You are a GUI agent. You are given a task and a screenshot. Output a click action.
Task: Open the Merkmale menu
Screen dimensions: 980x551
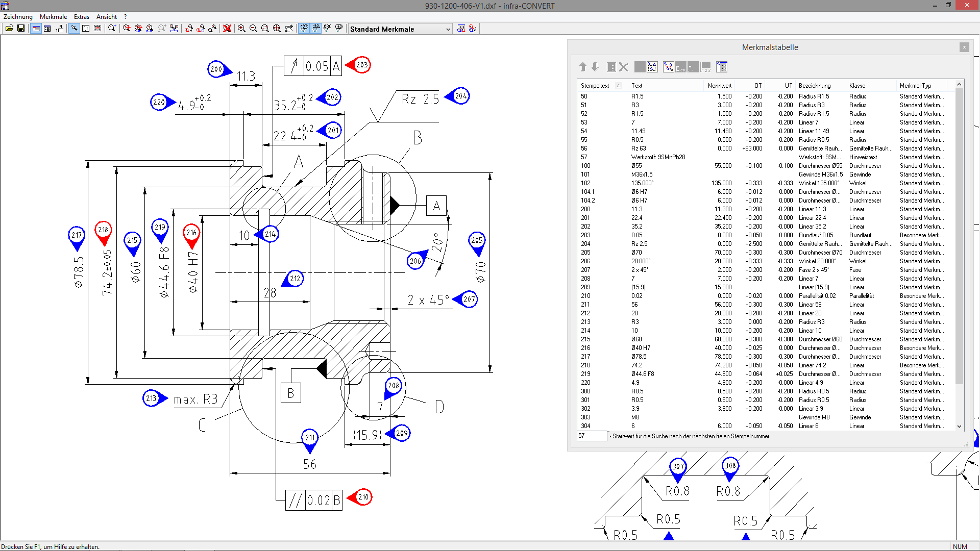coord(53,17)
